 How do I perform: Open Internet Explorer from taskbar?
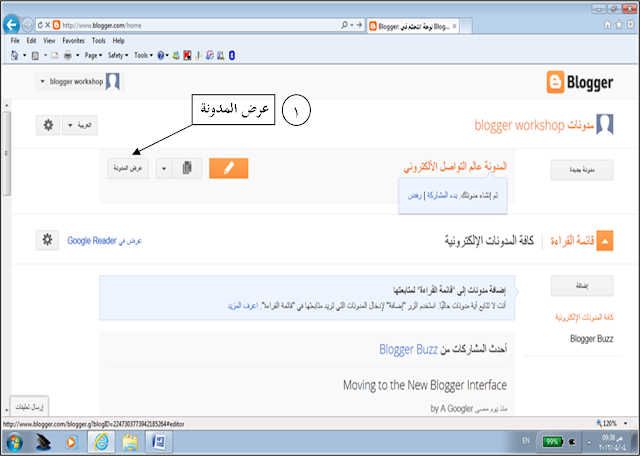tap(101, 442)
